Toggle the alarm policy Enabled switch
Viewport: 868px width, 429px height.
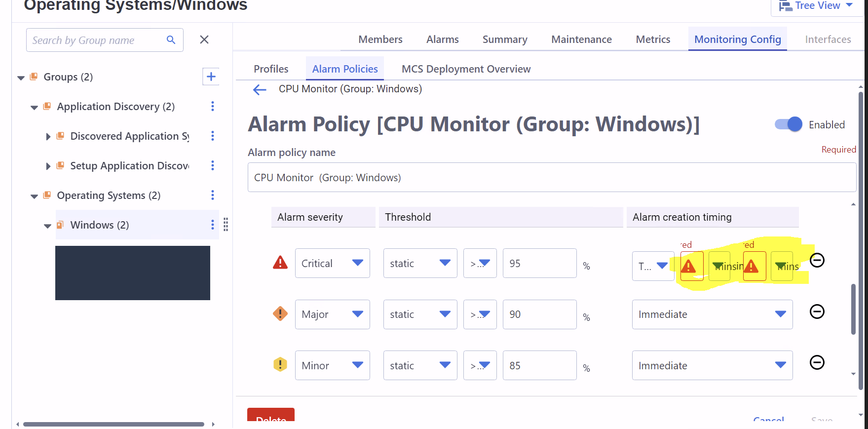(x=788, y=124)
